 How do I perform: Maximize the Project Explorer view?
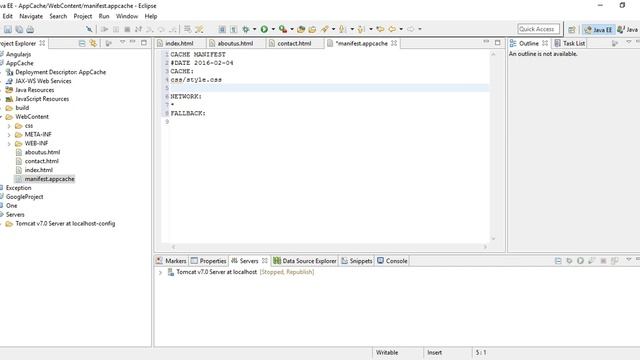[144, 42]
